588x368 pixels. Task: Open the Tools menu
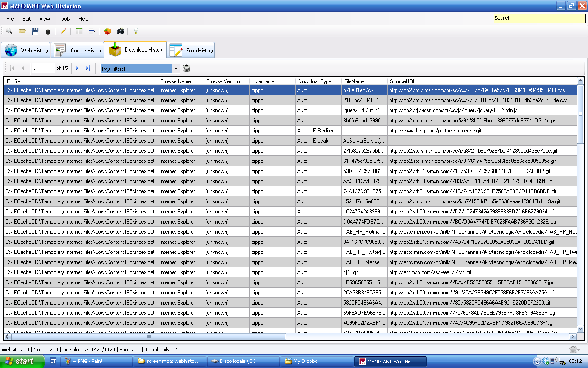click(64, 19)
